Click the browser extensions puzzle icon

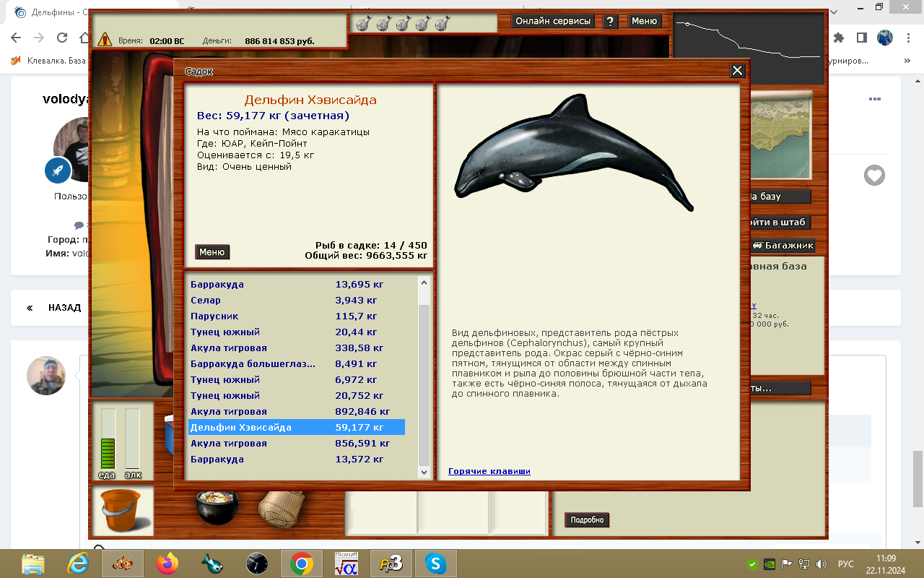(x=838, y=38)
